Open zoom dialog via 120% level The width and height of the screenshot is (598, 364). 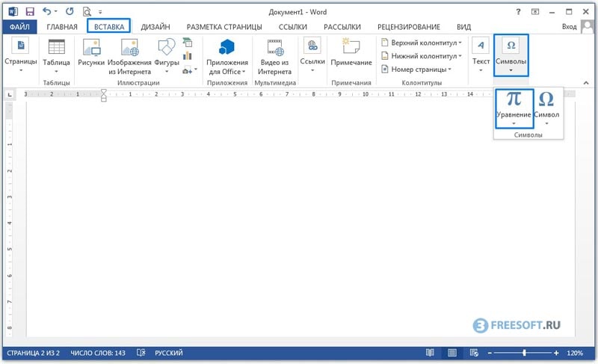click(574, 353)
